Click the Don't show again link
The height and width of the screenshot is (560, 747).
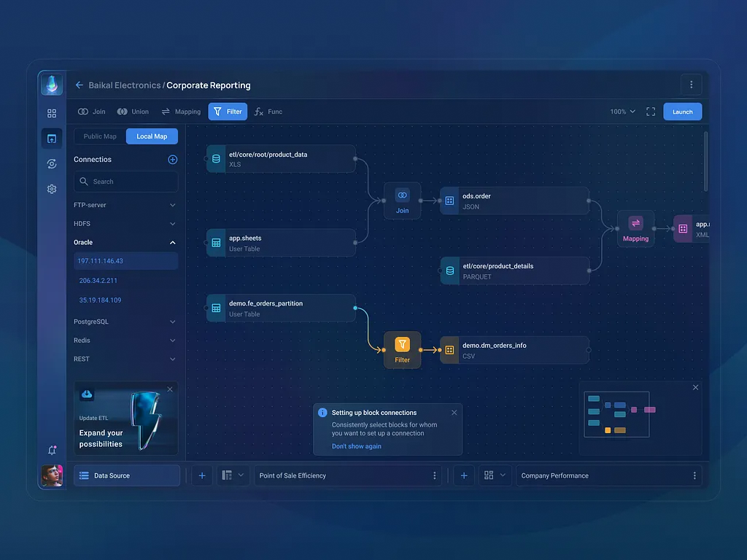[x=356, y=446]
